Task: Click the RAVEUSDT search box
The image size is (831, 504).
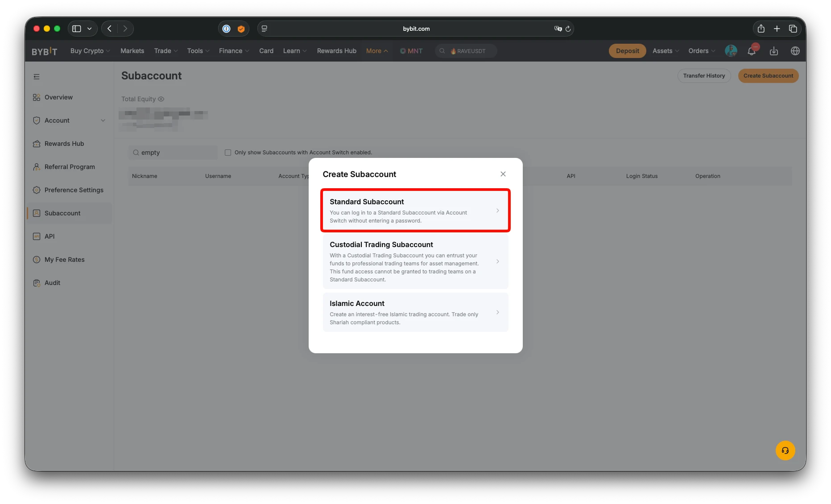Action: (x=466, y=51)
